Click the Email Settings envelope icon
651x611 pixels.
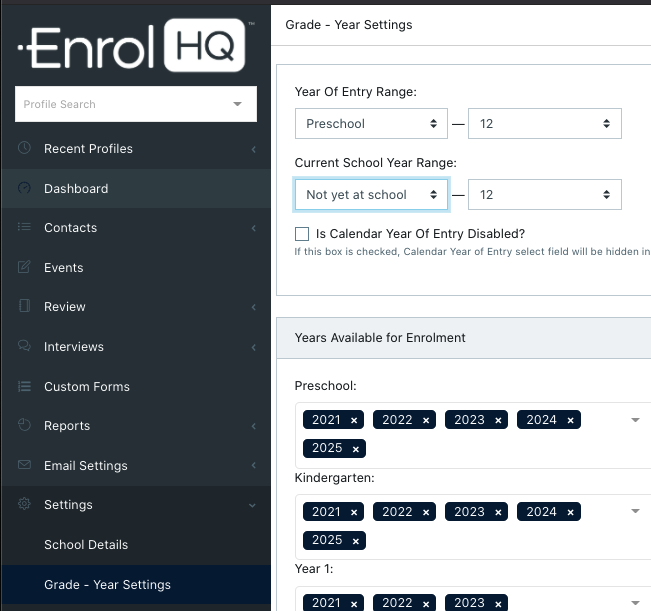tap(24, 465)
